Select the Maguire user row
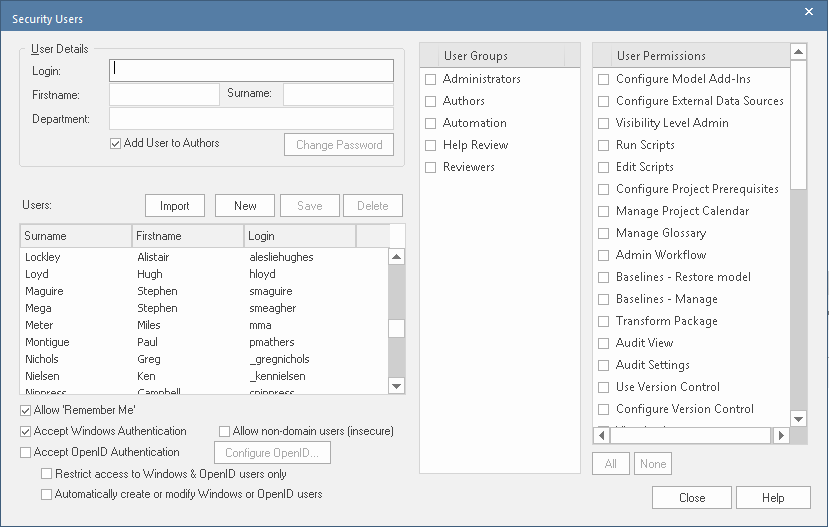Viewport: 829px width, 528px height. click(44, 291)
